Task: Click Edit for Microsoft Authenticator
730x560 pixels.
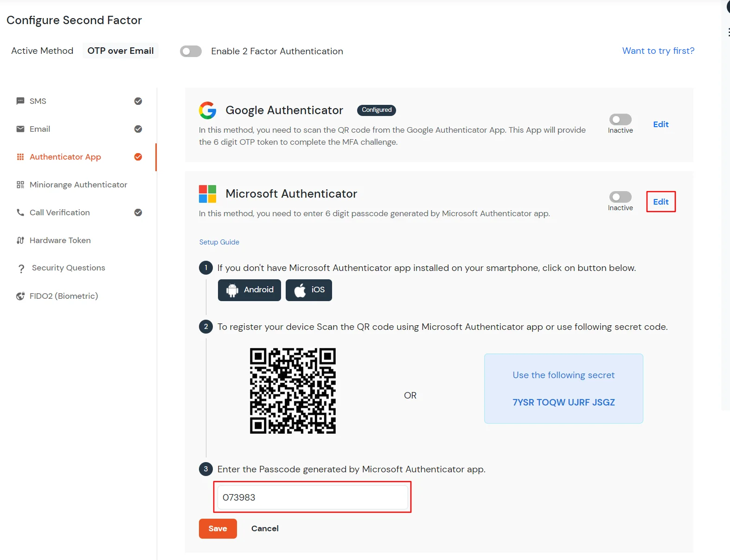Action: pyautogui.click(x=661, y=202)
